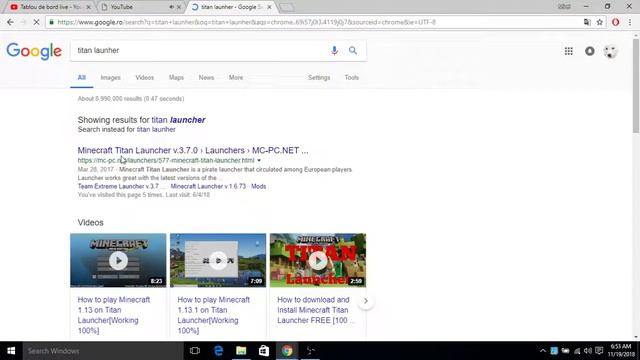Switch to Images results
This screenshot has height=360, width=640.
coord(111,78)
